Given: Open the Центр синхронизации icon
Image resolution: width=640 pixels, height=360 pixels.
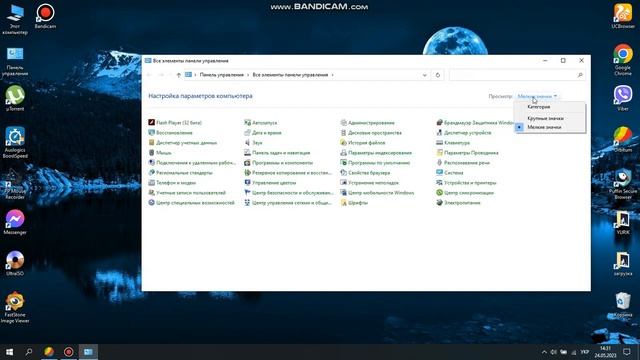Looking at the screenshot, I should pos(440,193).
